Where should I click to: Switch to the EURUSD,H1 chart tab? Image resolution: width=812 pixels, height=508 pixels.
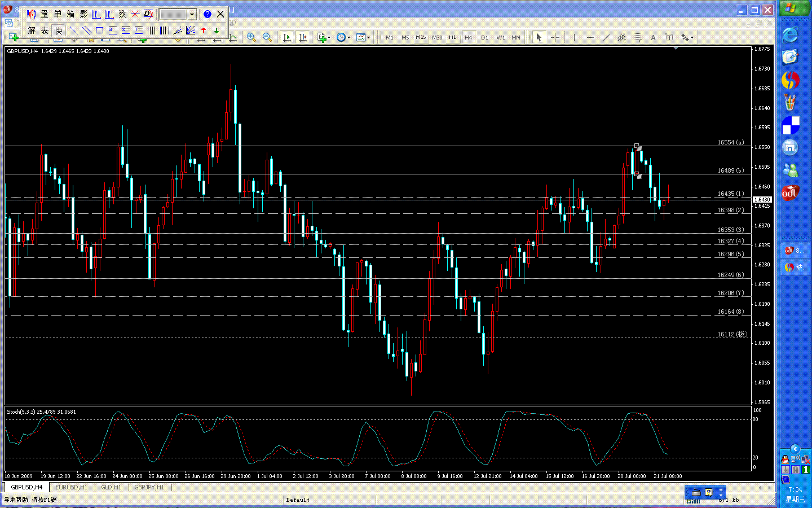(71, 487)
